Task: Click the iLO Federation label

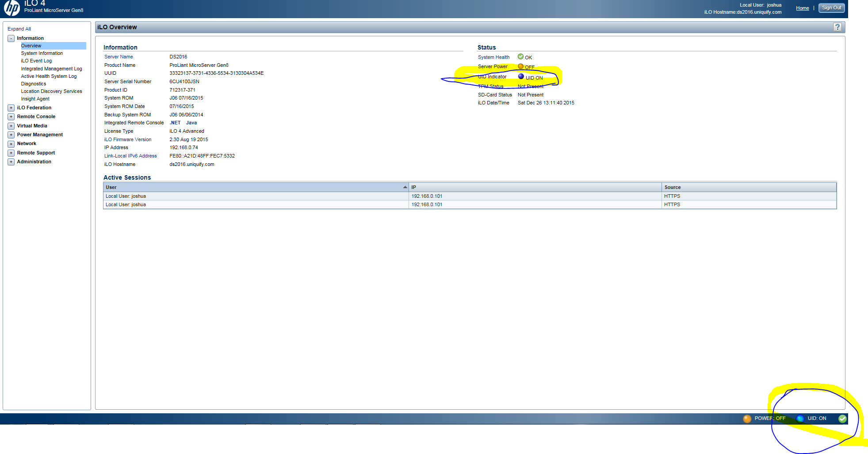Action: click(34, 108)
